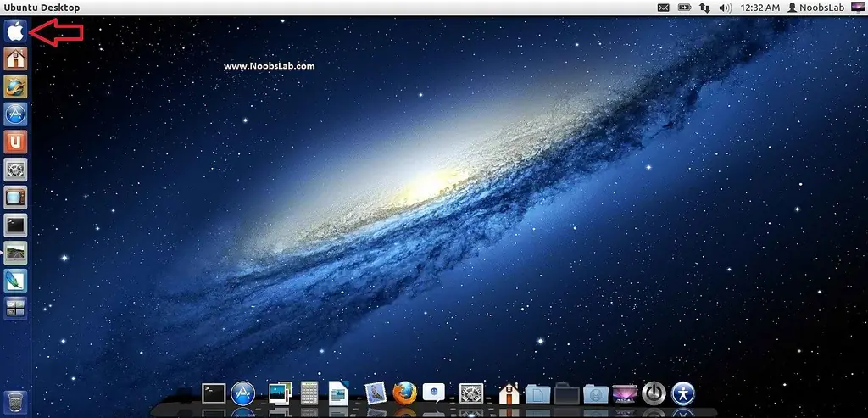Open the network up-down arrows indicator
Image resolution: width=868 pixels, height=418 pixels.
tap(704, 8)
